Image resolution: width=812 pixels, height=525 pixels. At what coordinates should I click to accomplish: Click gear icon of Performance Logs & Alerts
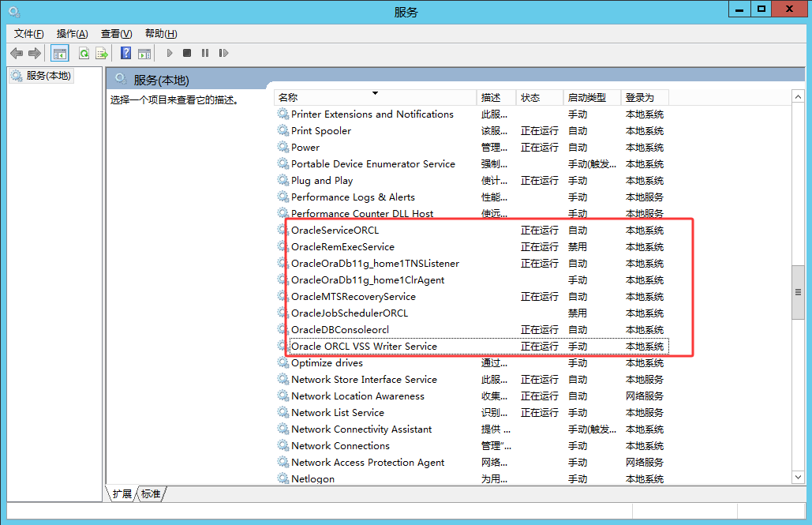point(283,197)
